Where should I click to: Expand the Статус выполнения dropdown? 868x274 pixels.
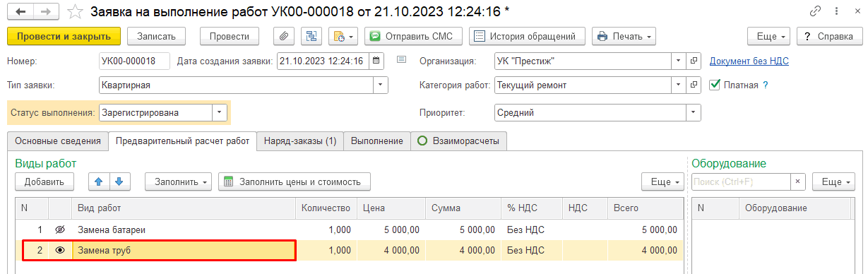click(220, 112)
